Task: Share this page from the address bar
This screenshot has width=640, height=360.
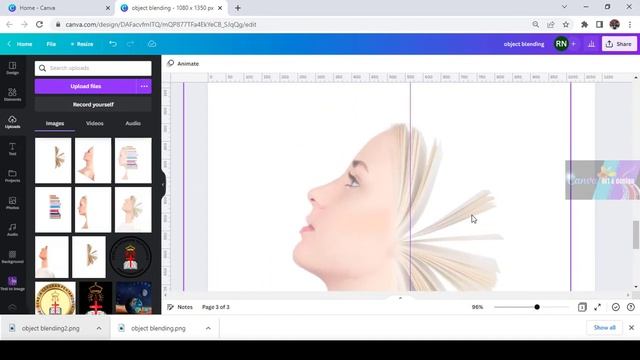Action: click(x=551, y=24)
